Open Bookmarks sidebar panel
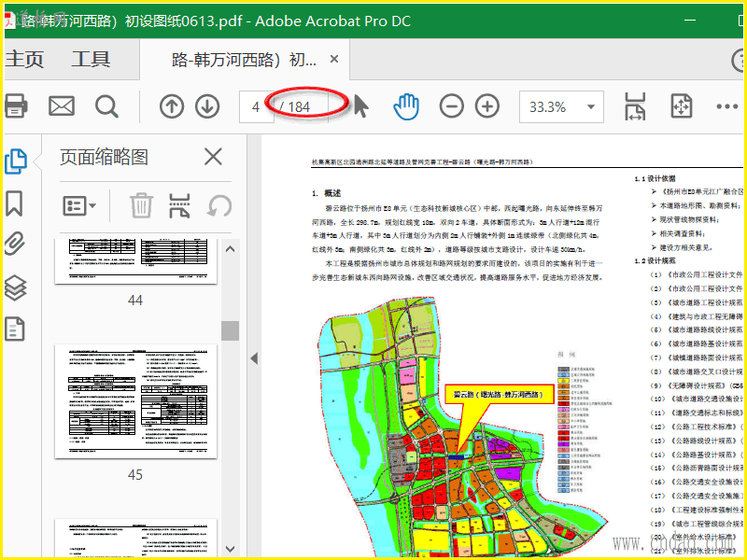747x560 pixels. (14, 203)
